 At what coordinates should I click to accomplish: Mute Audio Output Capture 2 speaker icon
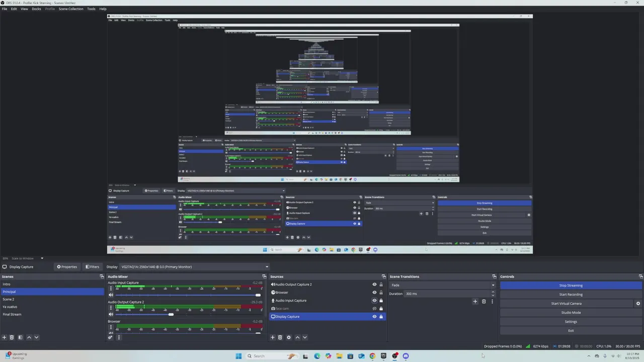coord(111,314)
